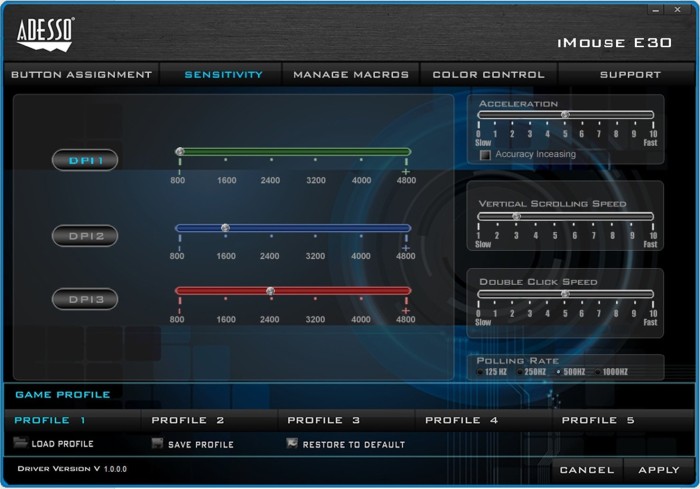This screenshot has width=700, height=489.
Task: Click the Adesso logo
Action: (x=44, y=35)
